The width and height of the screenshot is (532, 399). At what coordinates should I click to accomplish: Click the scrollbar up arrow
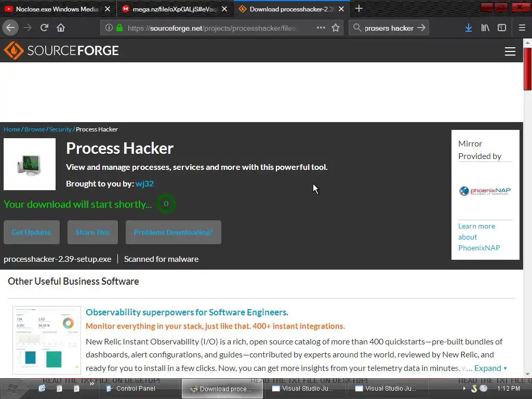[527, 43]
